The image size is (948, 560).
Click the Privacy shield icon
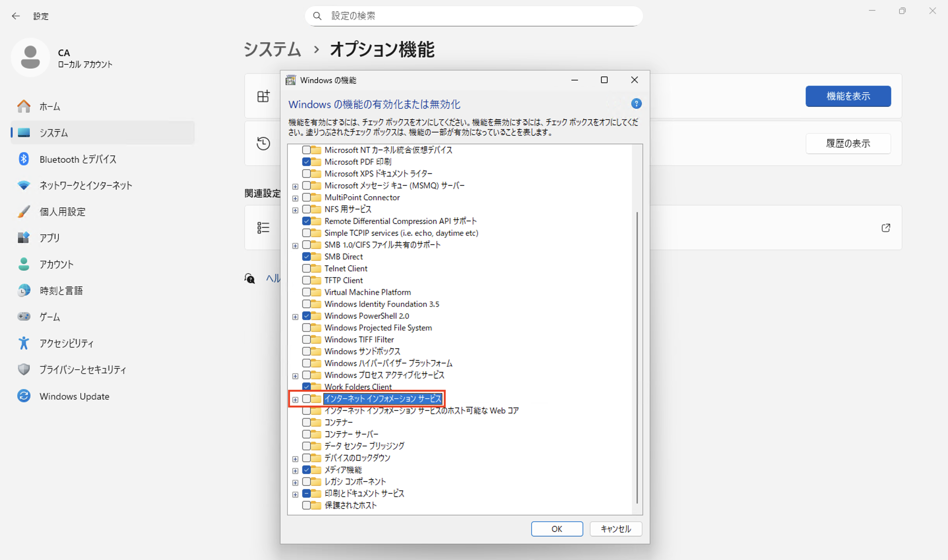(24, 369)
